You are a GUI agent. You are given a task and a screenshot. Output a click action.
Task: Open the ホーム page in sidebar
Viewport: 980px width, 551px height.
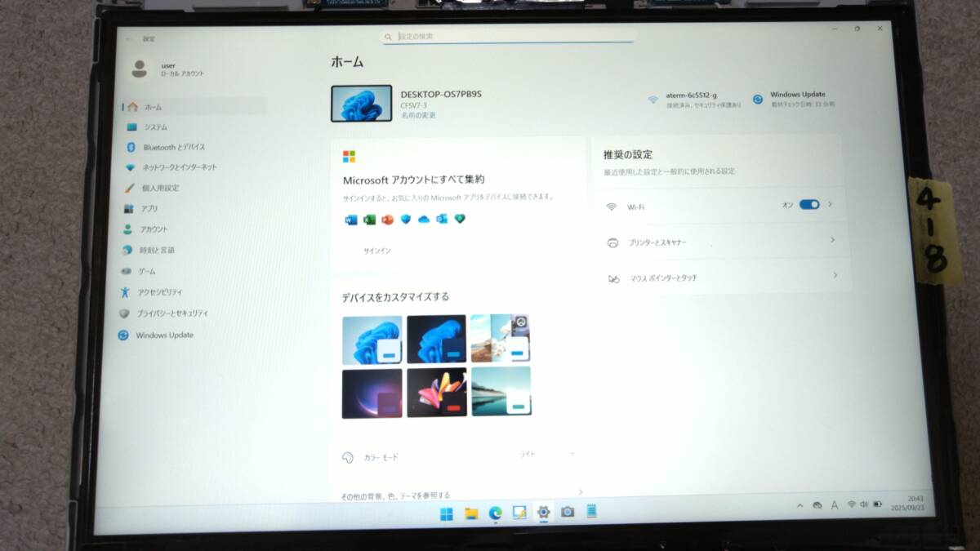point(194,107)
